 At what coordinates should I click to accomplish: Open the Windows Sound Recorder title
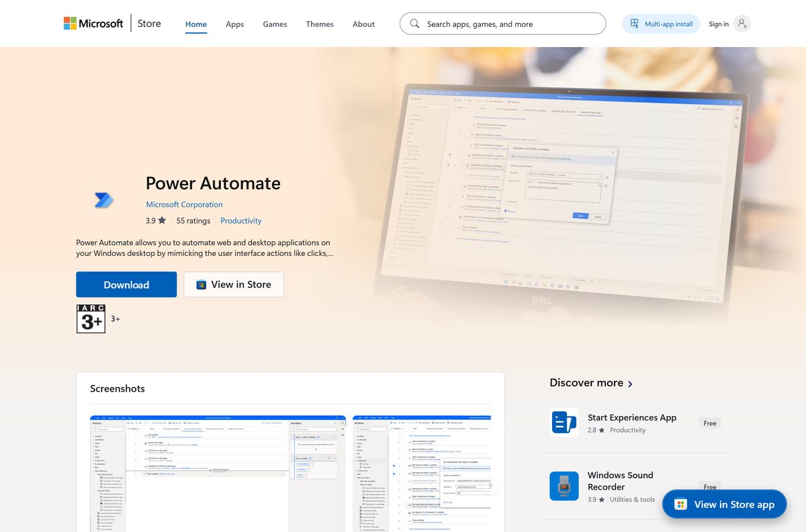pyautogui.click(x=621, y=481)
